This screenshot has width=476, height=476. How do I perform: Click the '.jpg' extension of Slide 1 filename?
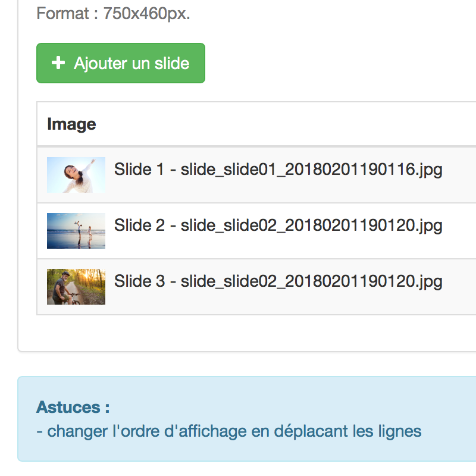(428, 170)
